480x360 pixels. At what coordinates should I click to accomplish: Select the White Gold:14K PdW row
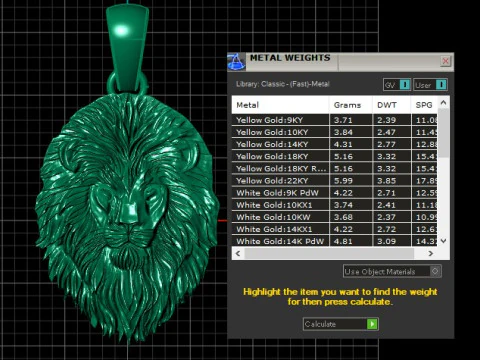pyautogui.click(x=334, y=241)
